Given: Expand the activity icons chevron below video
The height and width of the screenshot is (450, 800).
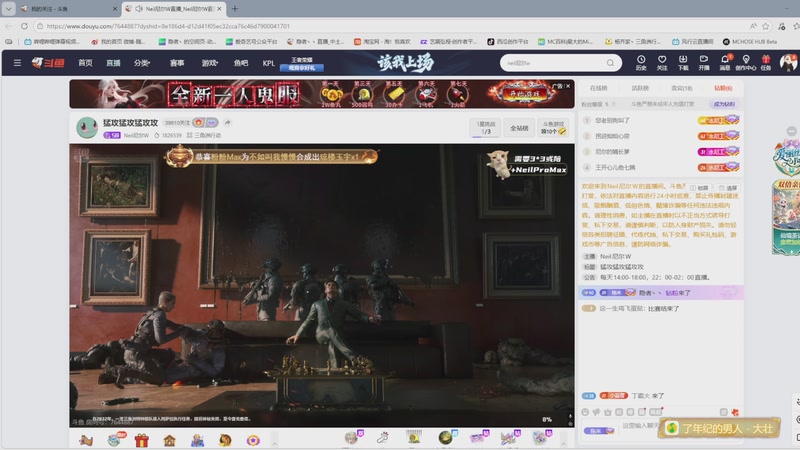Looking at the screenshot, I should click(x=274, y=440).
